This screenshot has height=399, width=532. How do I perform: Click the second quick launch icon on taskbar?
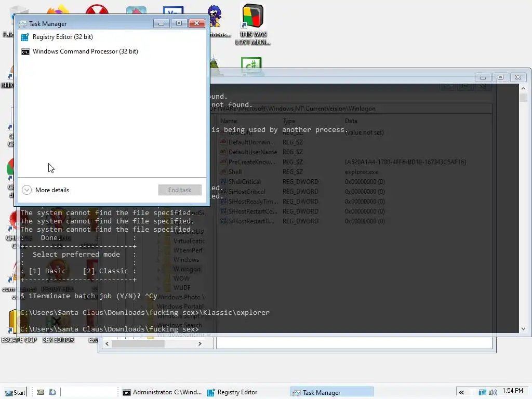(52, 392)
